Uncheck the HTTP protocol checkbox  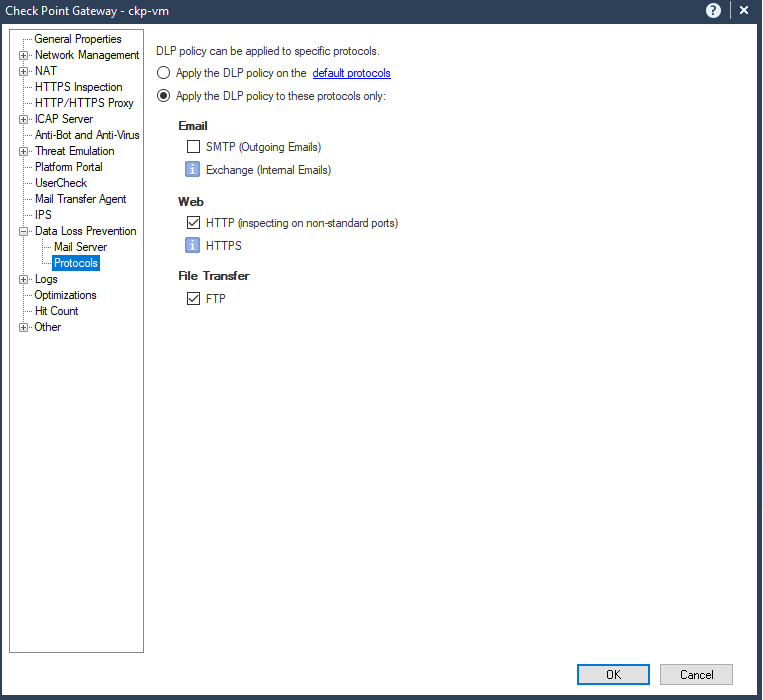[x=194, y=223]
